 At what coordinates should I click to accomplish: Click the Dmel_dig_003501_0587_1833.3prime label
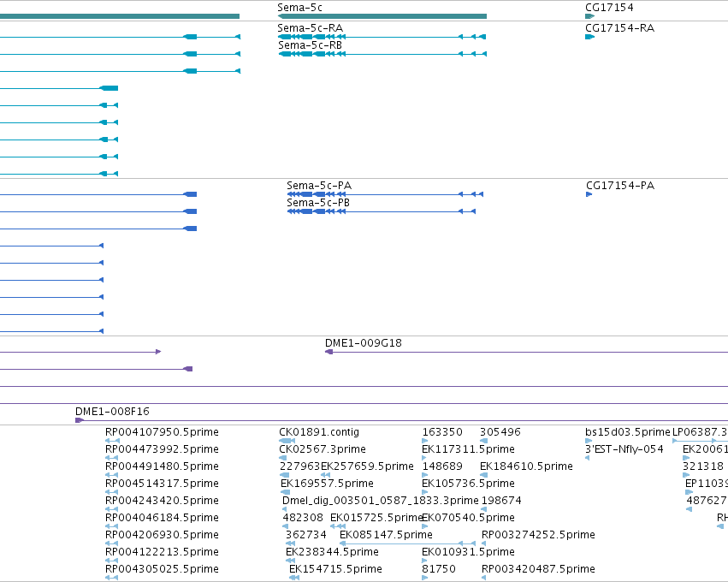pyautogui.click(x=380, y=501)
